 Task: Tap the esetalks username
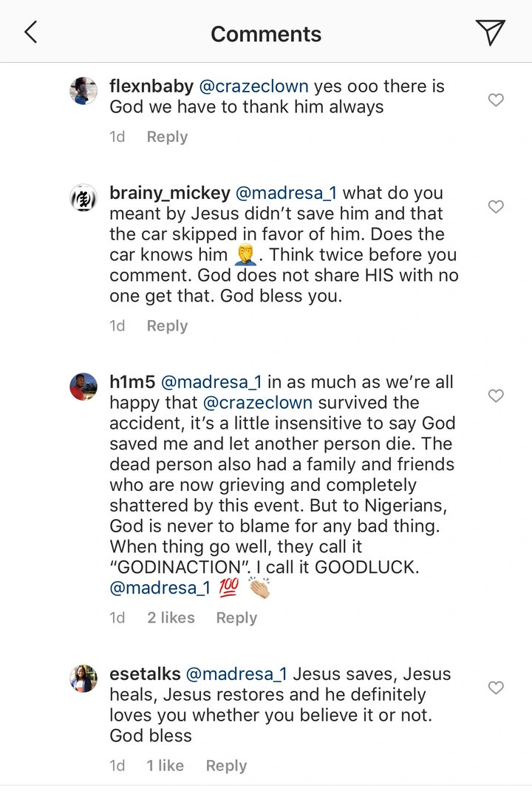146,674
